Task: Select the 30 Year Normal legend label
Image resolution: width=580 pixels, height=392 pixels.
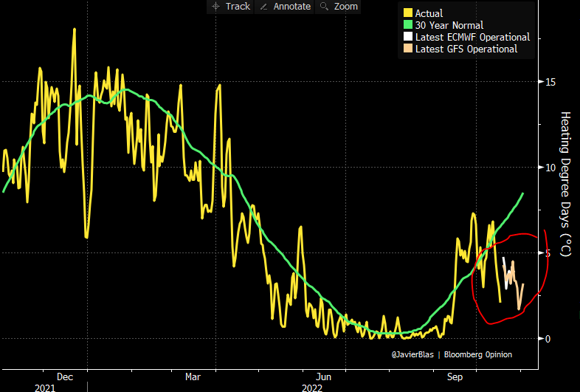Action: 449,25
